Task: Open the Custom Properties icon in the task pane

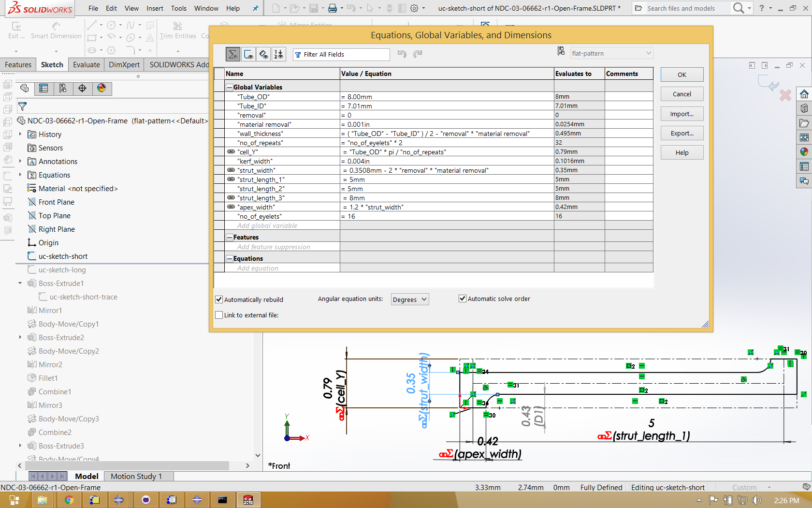Action: point(804,166)
